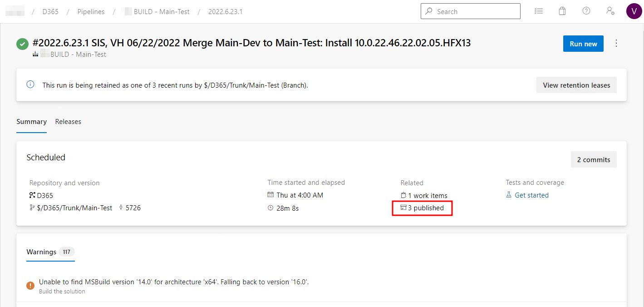The image size is (644, 307).
Task: Select the Warnings tab with 117 count
Action: pyautogui.click(x=50, y=252)
